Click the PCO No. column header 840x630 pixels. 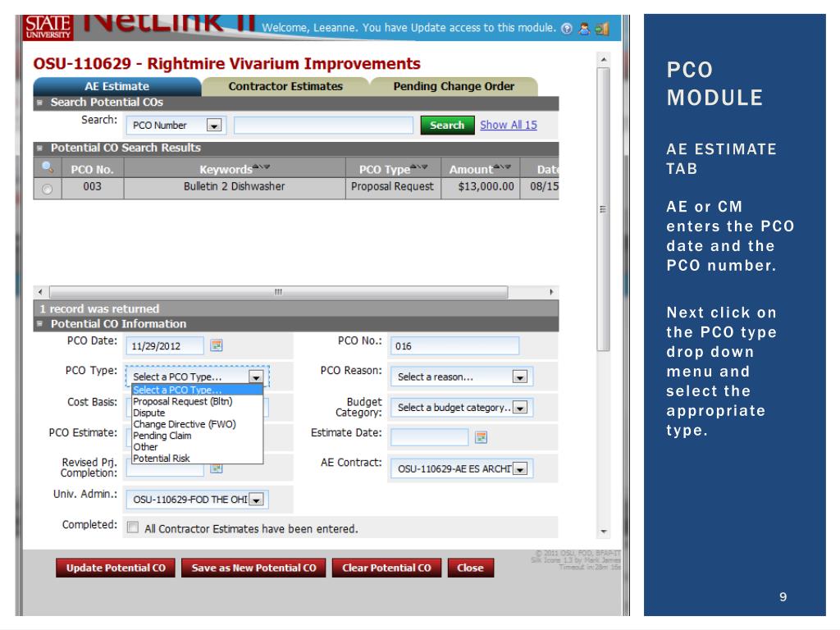92,169
